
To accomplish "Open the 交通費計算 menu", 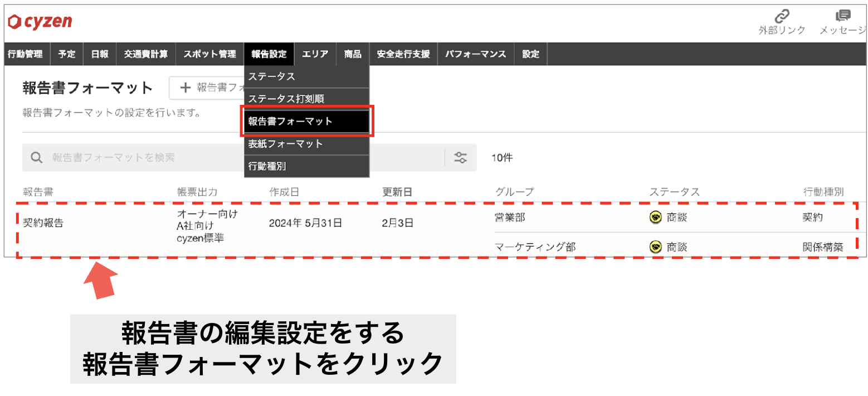I will 146,54.
